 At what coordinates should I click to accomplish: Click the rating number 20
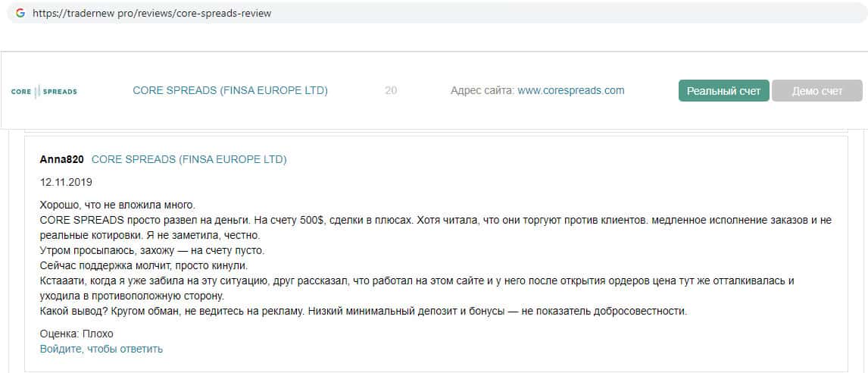[x=391, y=90]
